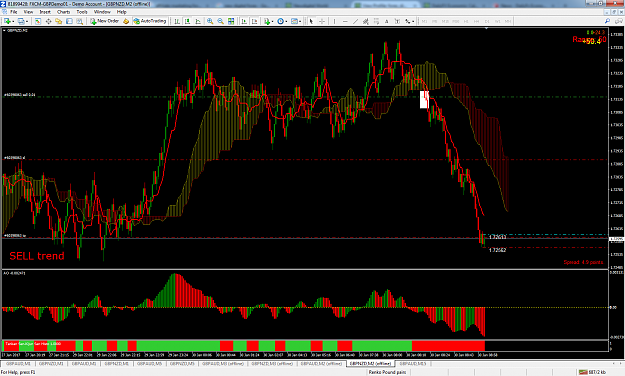The height and width of the screenshot is (376, 625).
Task: Open the Profiles toolbar icon
Action: click(21, 21)
